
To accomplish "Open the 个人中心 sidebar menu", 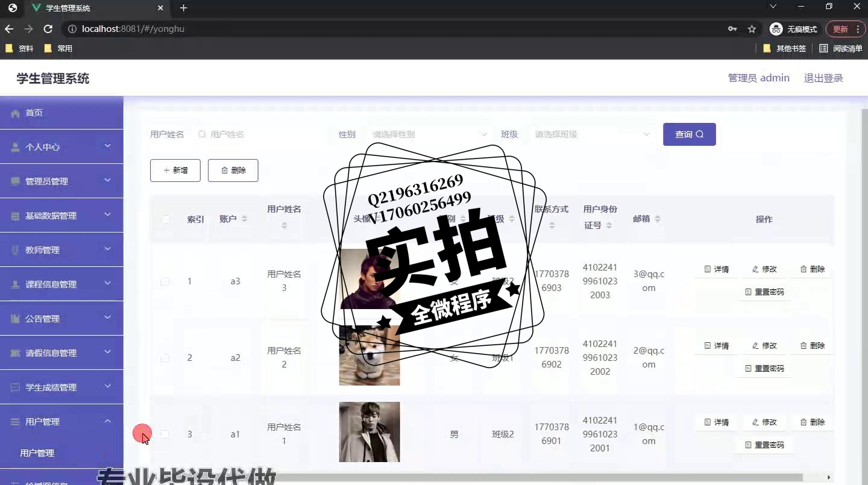I will 61,147.
